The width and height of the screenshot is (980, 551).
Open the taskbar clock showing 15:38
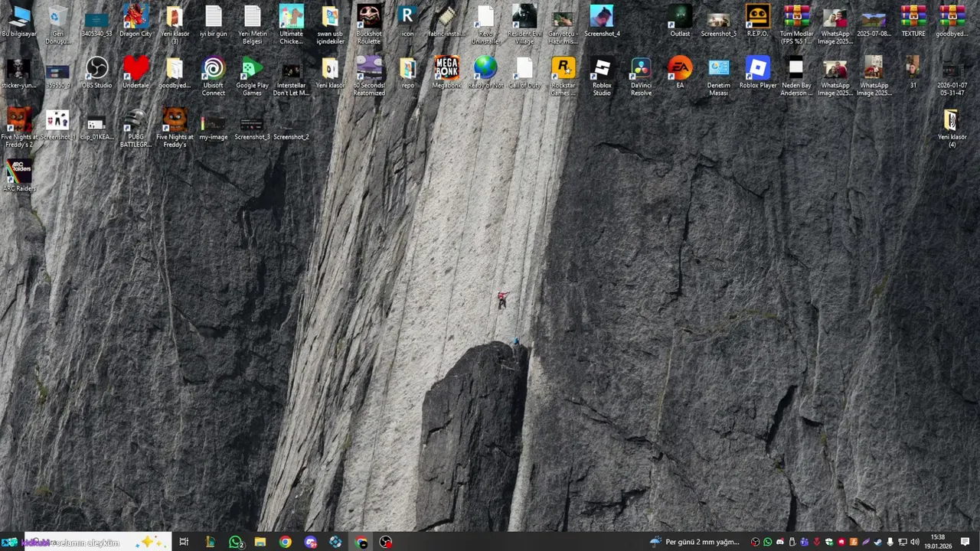click(938, 542)
